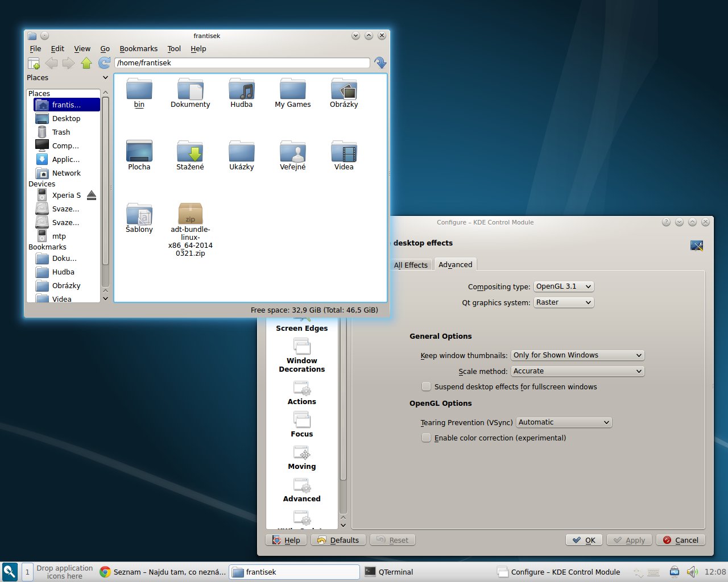Open the Scale method combo box
Image resolution: width=728 pixels, height=582 pixels.
pyautogui.click(x=577, y=371)
